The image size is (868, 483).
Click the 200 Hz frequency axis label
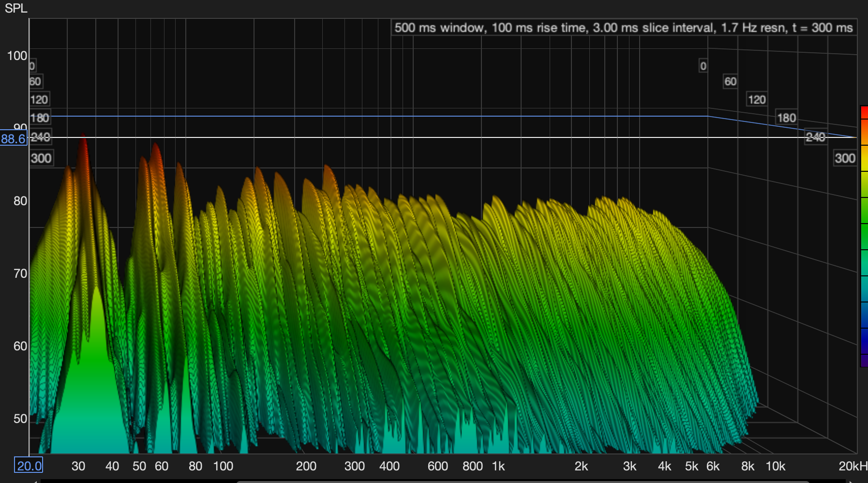tap(306, 466)
